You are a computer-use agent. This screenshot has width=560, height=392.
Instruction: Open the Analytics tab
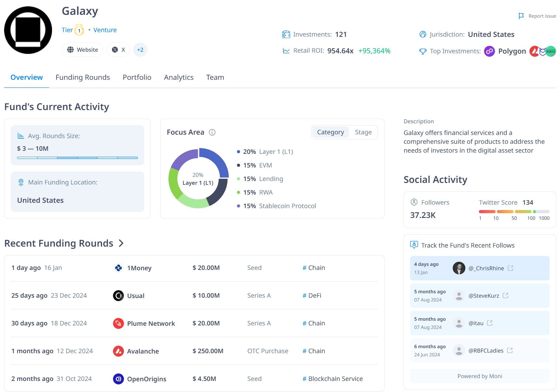click(179, 77)
